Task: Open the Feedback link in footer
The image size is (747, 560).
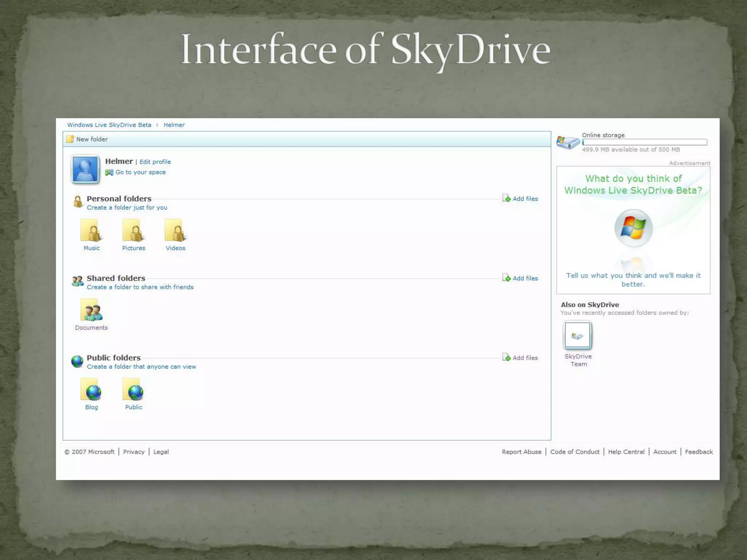Action: tap(698, 452)
